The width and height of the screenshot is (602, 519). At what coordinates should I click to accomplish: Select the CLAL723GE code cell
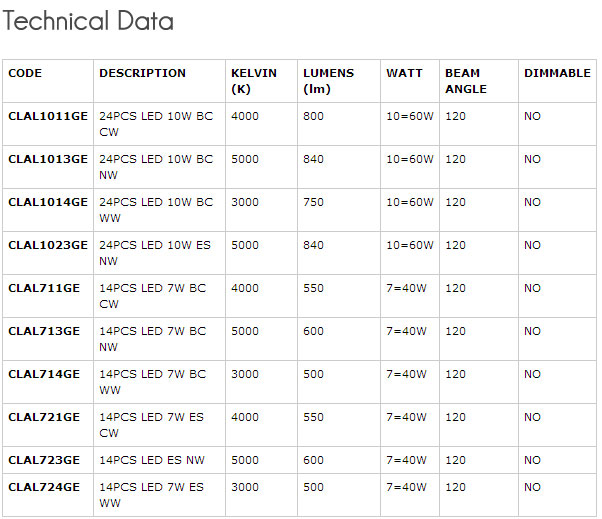tap(44, 460)
